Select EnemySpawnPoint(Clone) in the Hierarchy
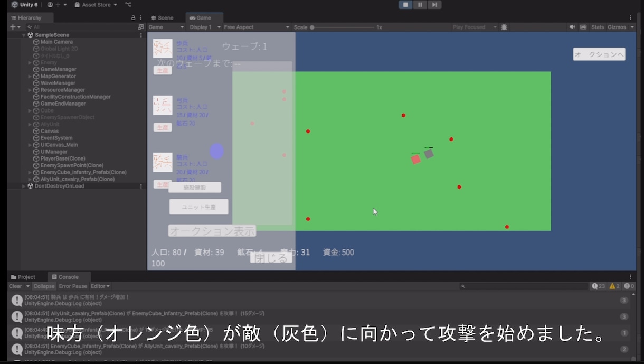This screenshot has width=644, height=364. (72, 165)
